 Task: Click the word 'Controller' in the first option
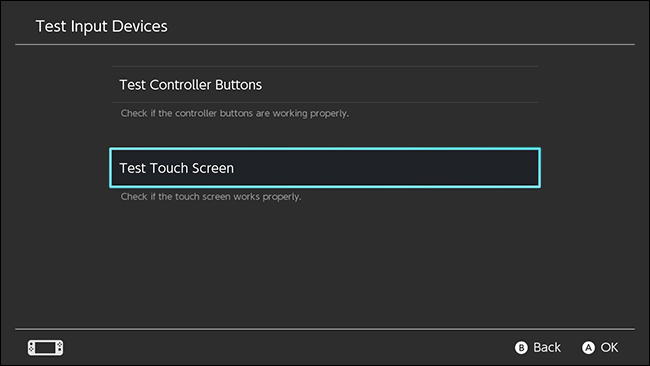coord(180,85)
